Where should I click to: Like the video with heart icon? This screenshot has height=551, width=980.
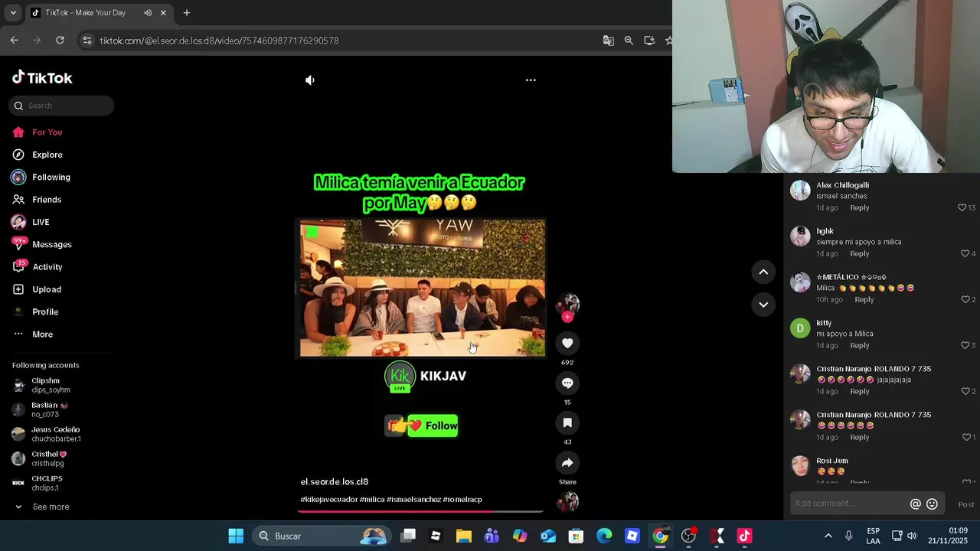(567, 343)
